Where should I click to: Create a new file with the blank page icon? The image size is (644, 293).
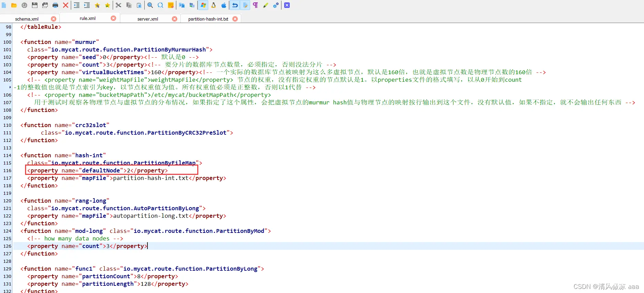point(4,5)
